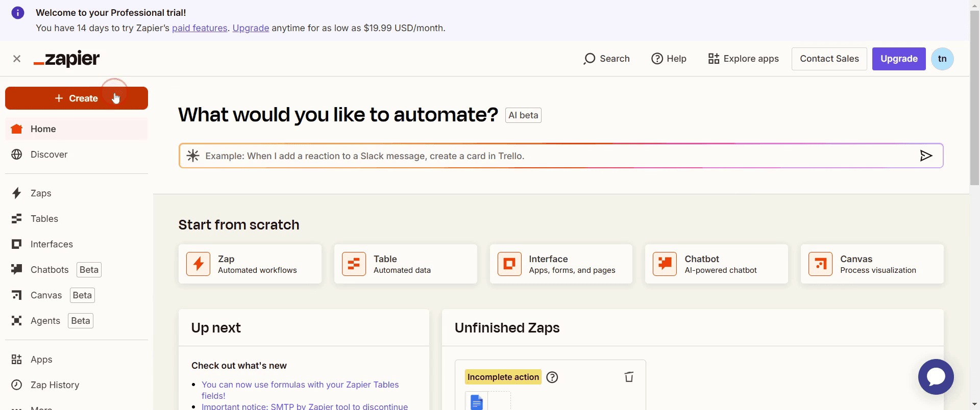Image resolution: width=980 pixels, height=410 pixels.
Task: Click the sparkle icon in prompt field
Action: tap(193, 156)
